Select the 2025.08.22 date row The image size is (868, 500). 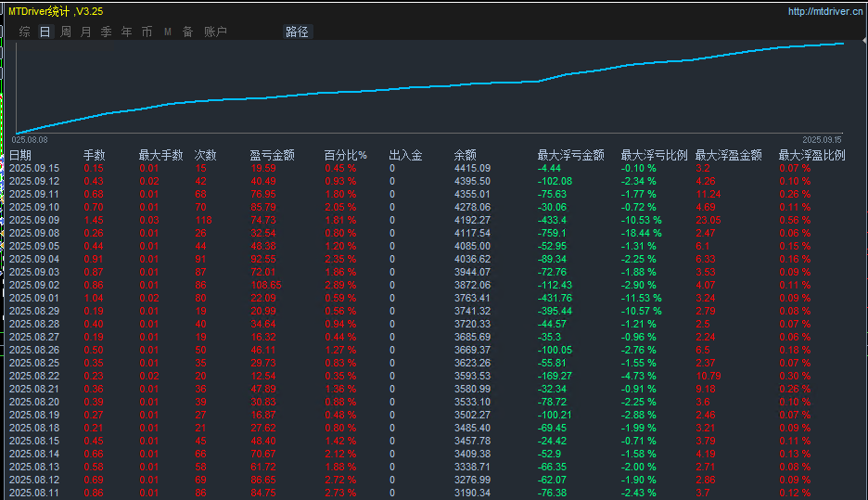[34, 376]
